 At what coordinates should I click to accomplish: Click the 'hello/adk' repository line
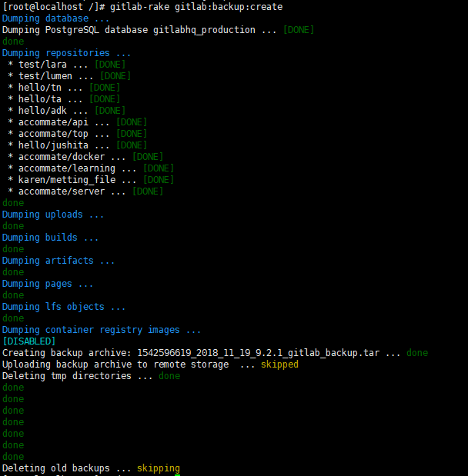coord(66,111)
